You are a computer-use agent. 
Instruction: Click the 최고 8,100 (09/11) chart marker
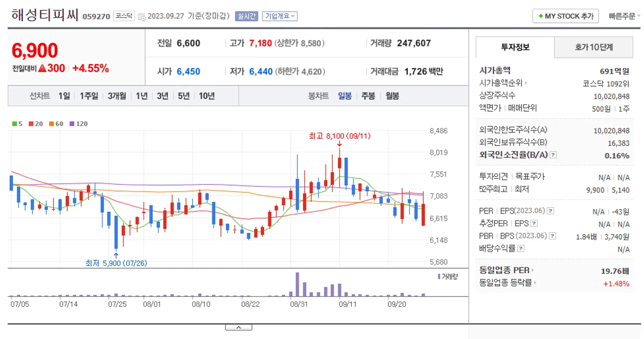pyautogui.click(x=340, y=136)
